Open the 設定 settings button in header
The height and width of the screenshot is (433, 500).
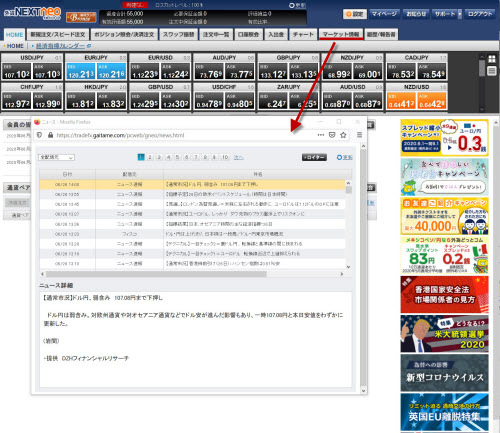(355, 14)
